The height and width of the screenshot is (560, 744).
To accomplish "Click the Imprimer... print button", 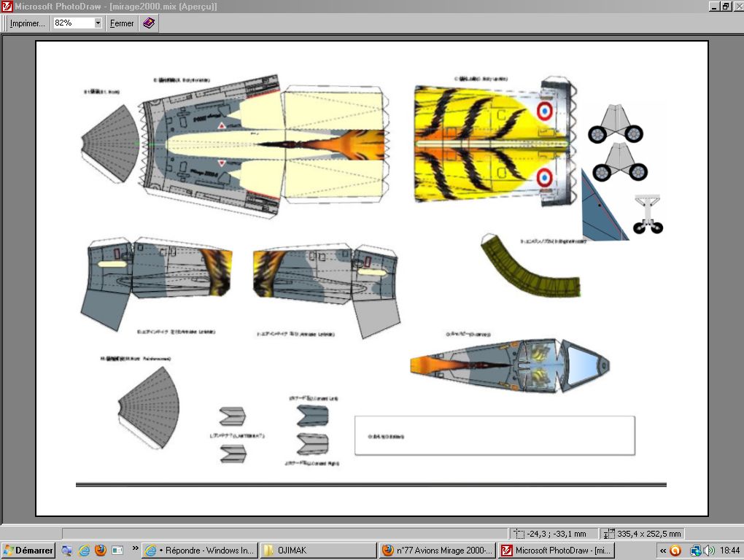I will [x=27, y=23].
